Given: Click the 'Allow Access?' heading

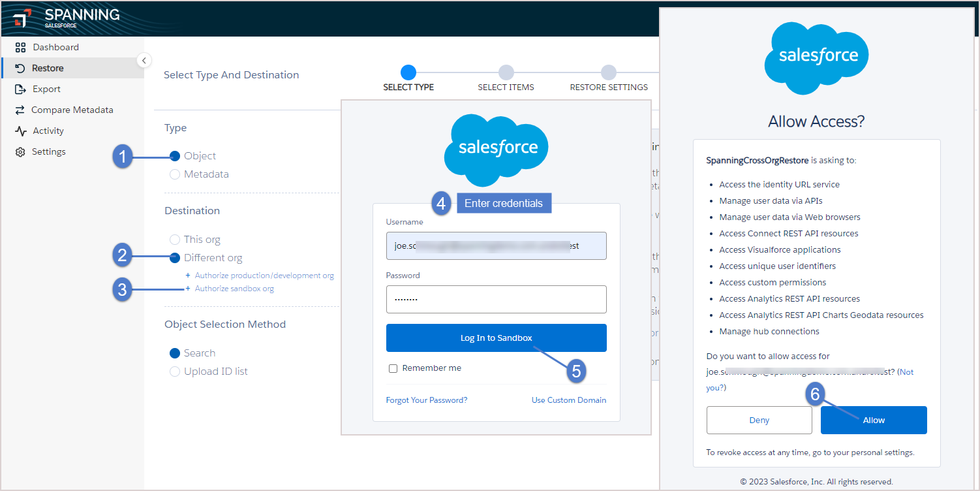Looking at the screenshot, I should (x=816, y=121).
